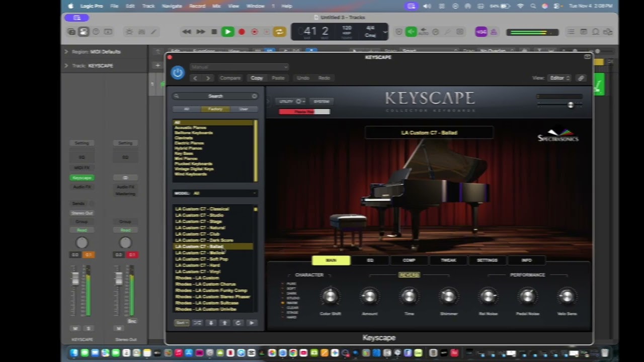Viewport: 644px width, 362px height.
Task: Select the PURE character option
Action: click(x=291, y=284)
